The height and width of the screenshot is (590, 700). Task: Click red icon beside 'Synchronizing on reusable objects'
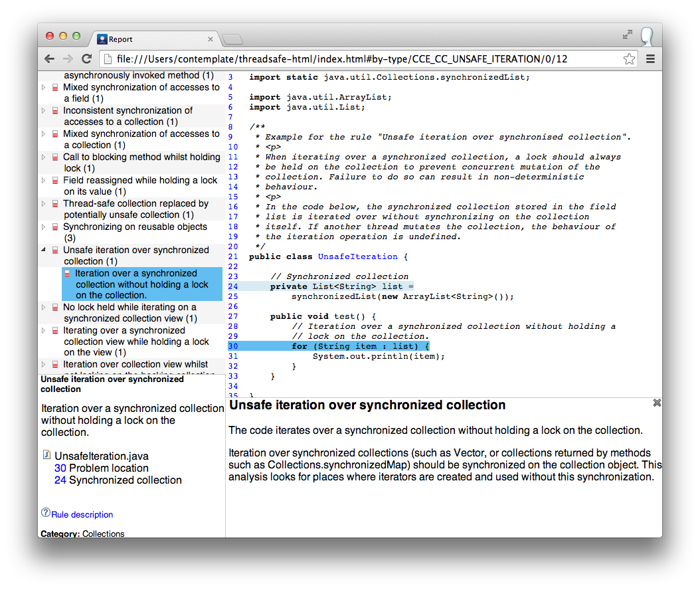(55, 227)
